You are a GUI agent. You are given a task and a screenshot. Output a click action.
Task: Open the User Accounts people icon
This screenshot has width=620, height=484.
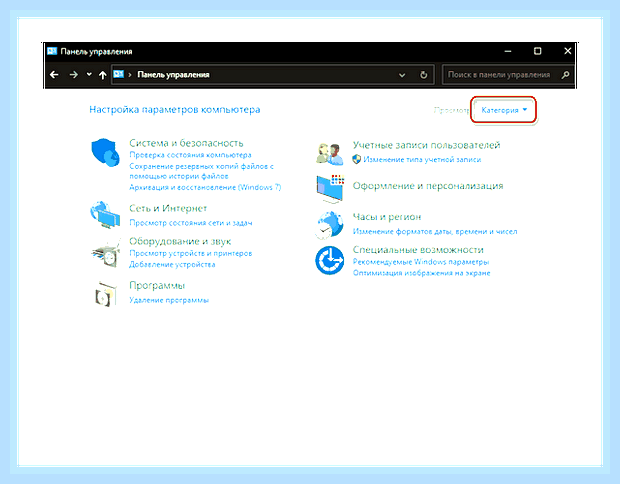pos(329,154)
